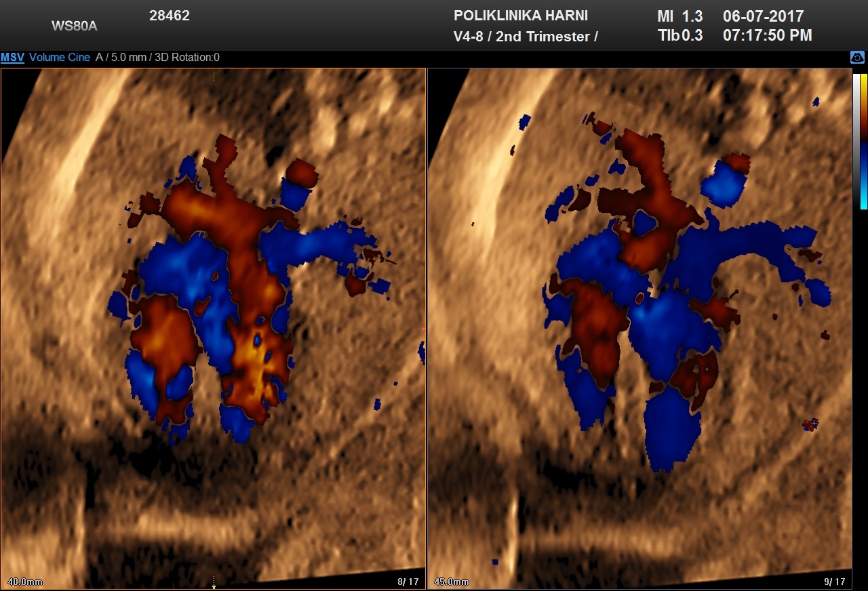868x591 pixels.
Task: Select the left slice image at 40.0mm
Action: point(213,325)
